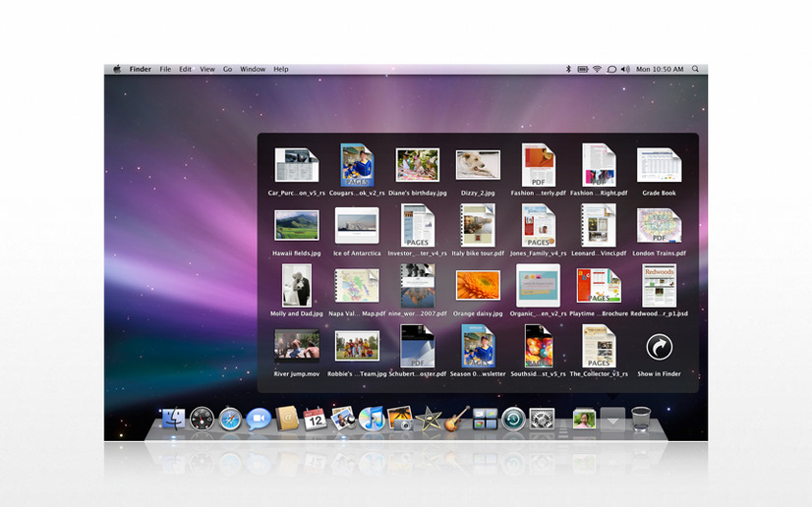The image size is (812, 507).
Task: Open Safari from the Dock
Action: (x=230, y=419)
